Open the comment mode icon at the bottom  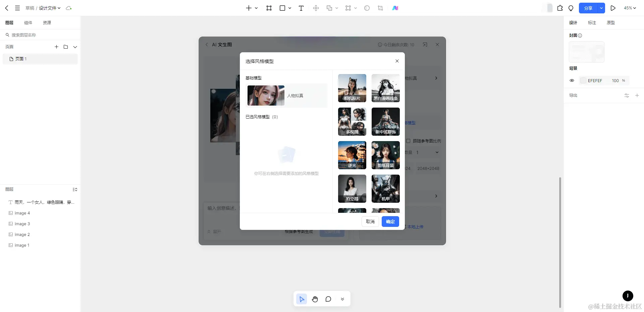[328, 299]
